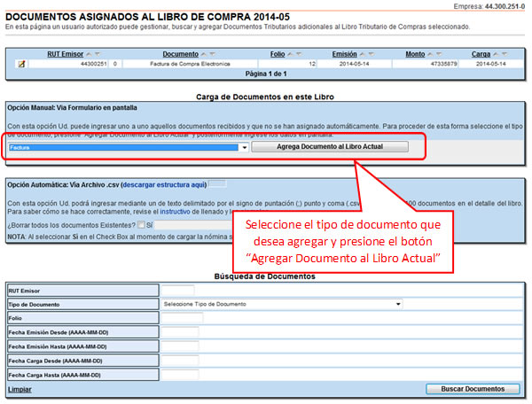Sort Folio column descending arrow
The image size is (532, 404).
(299, 54)
